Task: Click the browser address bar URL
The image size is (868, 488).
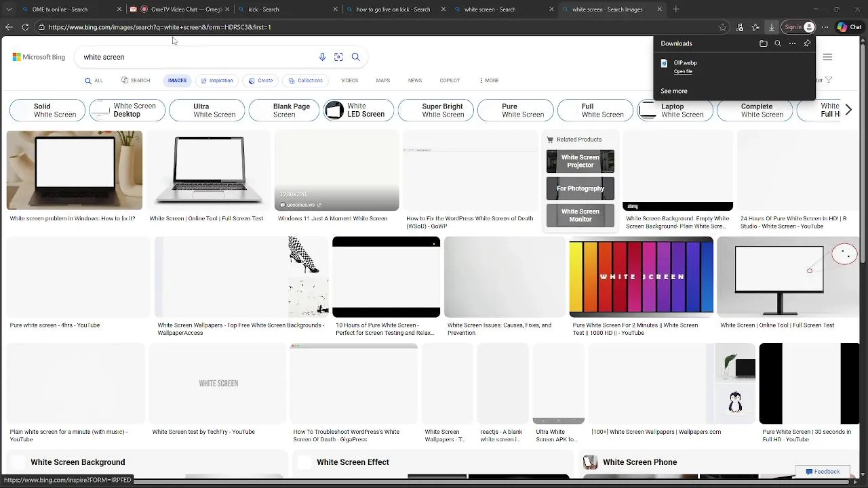Action: click(160, 27)
